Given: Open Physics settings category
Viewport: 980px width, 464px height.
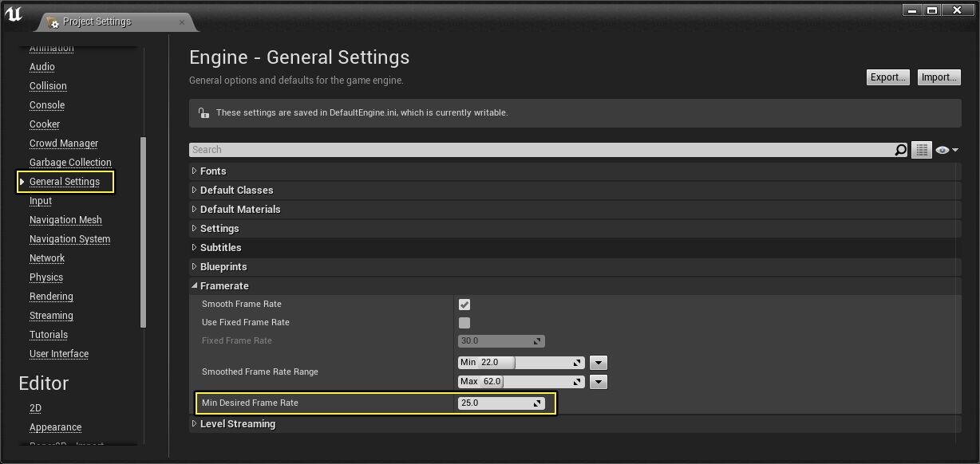Looking at the screenshot, I should [46, 277].
